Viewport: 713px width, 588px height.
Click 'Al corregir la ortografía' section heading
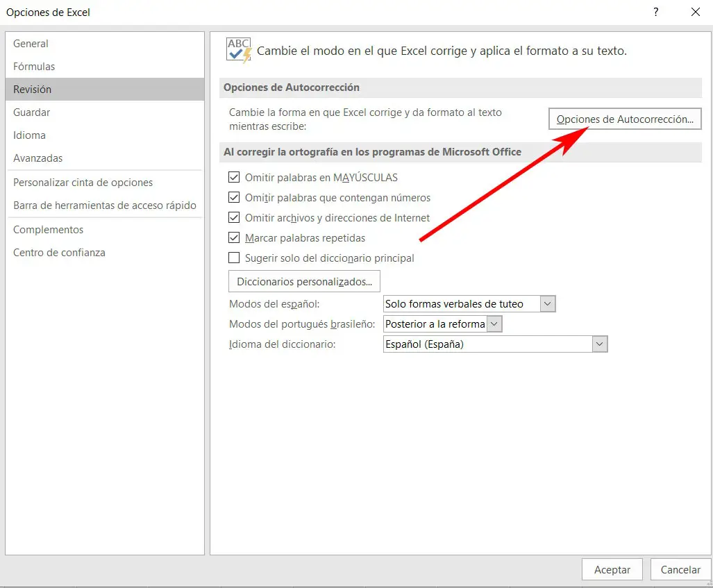pyautogui.click(x=372, y=152)
